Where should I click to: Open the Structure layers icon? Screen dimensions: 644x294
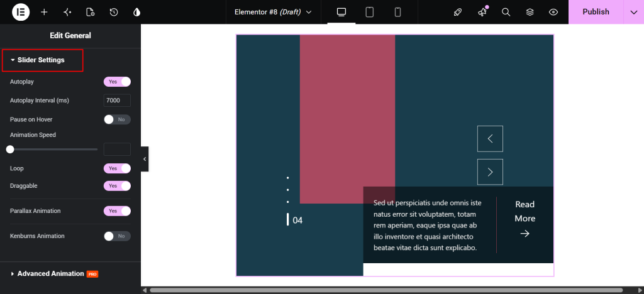click(x=530, y=13)
